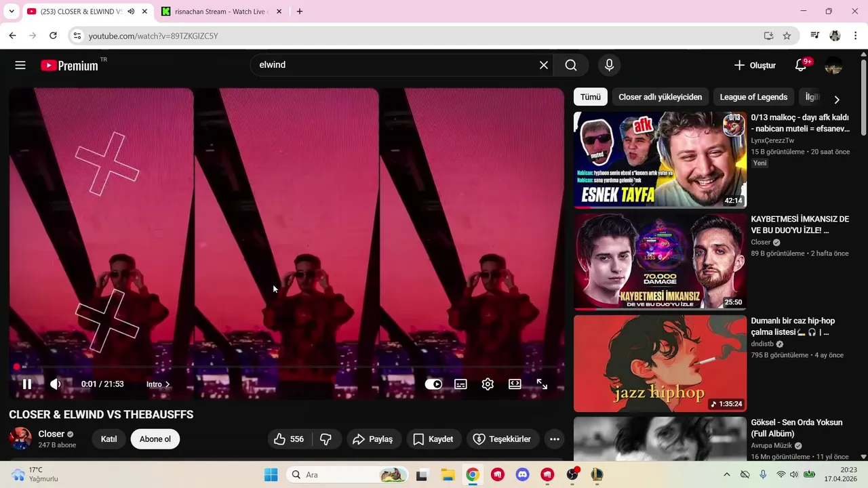
Task: Mute the YouTube tab audio icon
Action: coord(131,12)
